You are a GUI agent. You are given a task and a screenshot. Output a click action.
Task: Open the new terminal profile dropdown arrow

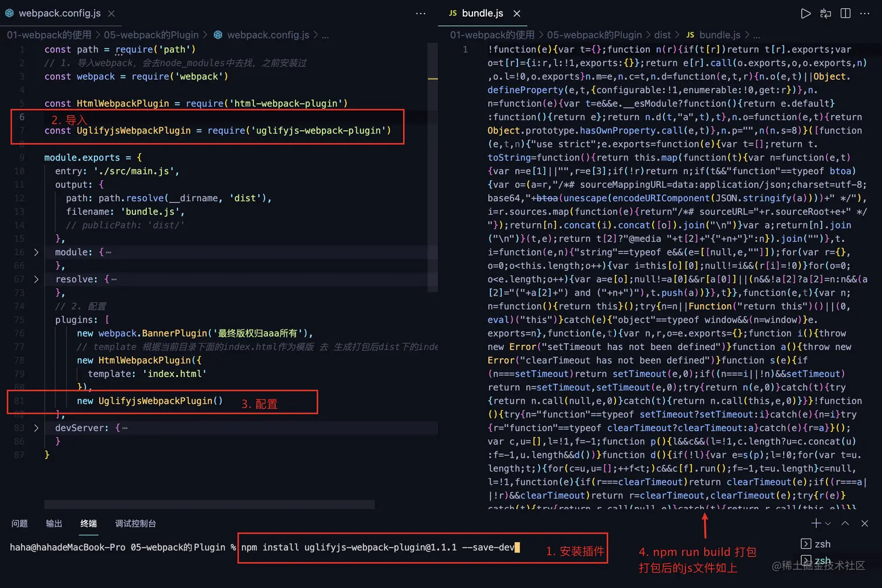[827, 524]
